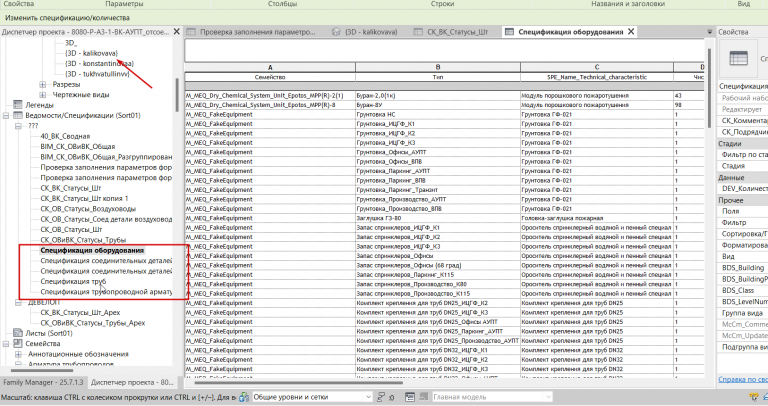The image size is (768, 406).
Task: Click column A header in schedule
Action: (x=270, y=67)
